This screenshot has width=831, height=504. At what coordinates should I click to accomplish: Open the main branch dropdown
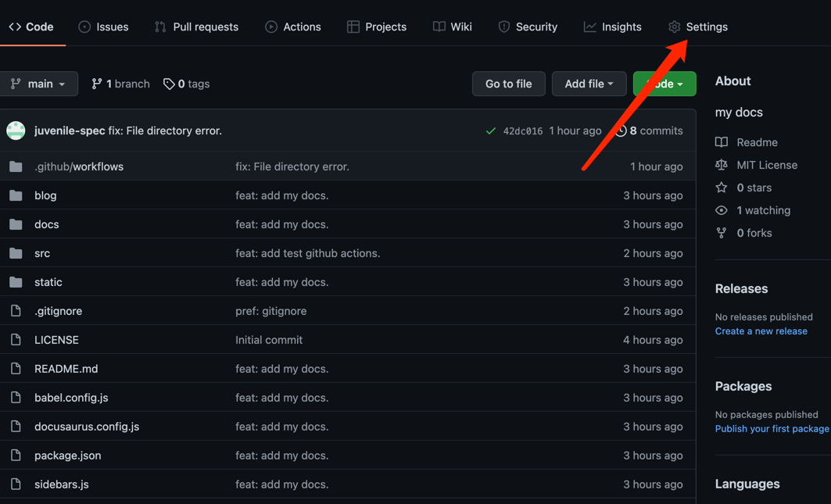tap(38, 84)
